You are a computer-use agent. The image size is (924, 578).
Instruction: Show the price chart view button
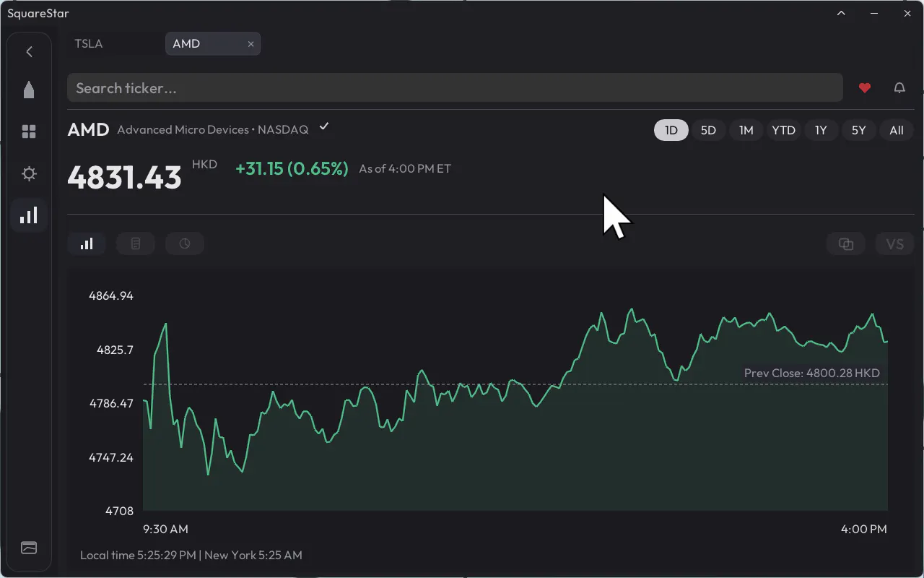click(x=87, y=244)
